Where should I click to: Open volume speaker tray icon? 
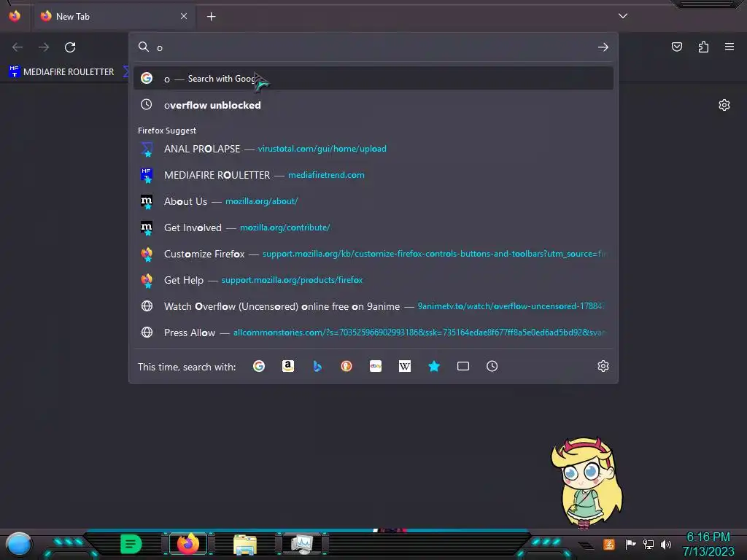pyautogui.click(x=666, y=544)
